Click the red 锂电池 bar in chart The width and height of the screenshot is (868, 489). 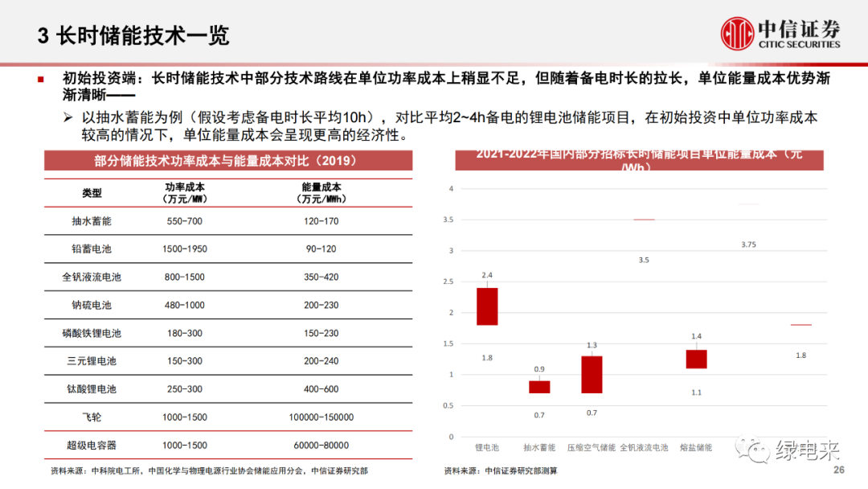pos(487,306)
